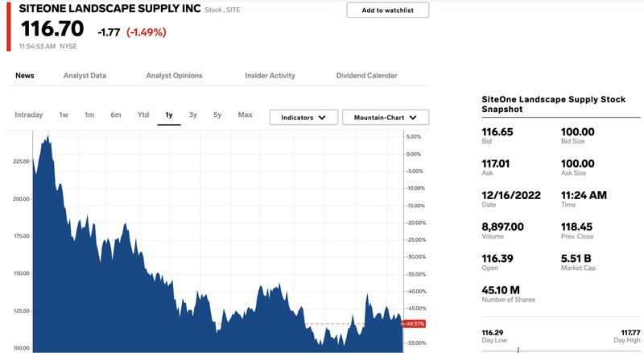Click the 116.29 Day Low value
Image resolution: width=644 pixels, height=353 pixels.
493,332
